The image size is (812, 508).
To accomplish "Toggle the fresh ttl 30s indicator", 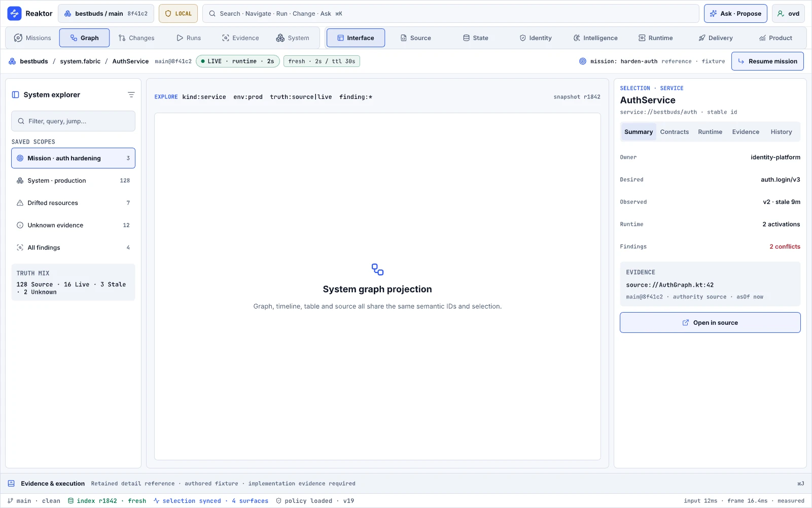I will point(322,61).
